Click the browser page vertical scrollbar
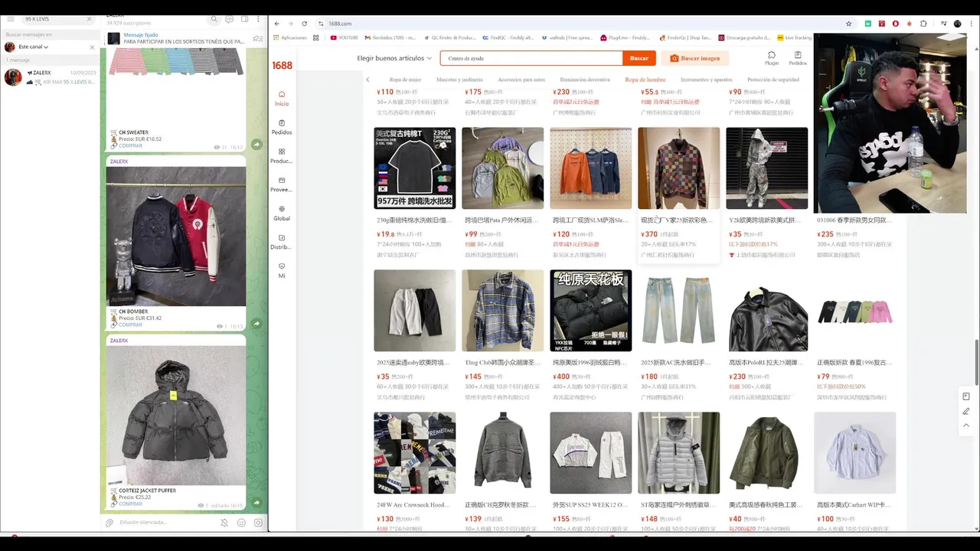The width and height of the screenshot is (980, 551). pyautogui.click(x=976, y=361)
